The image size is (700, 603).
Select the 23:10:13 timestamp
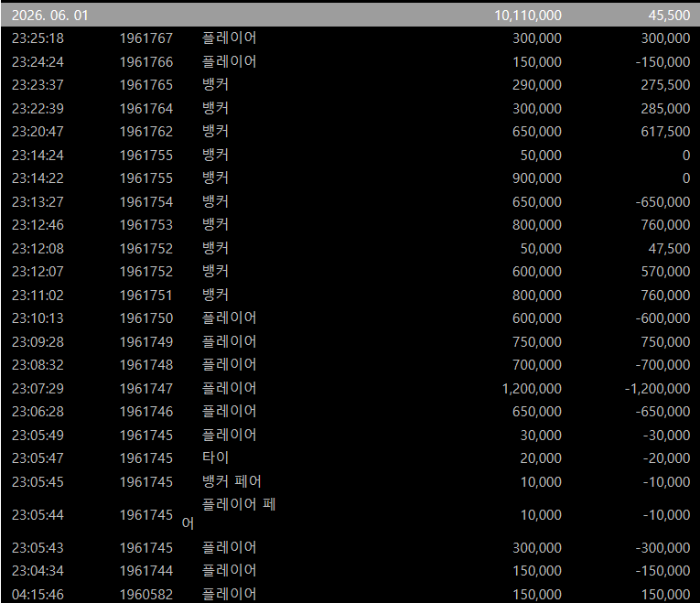click(x=38, y=318)
